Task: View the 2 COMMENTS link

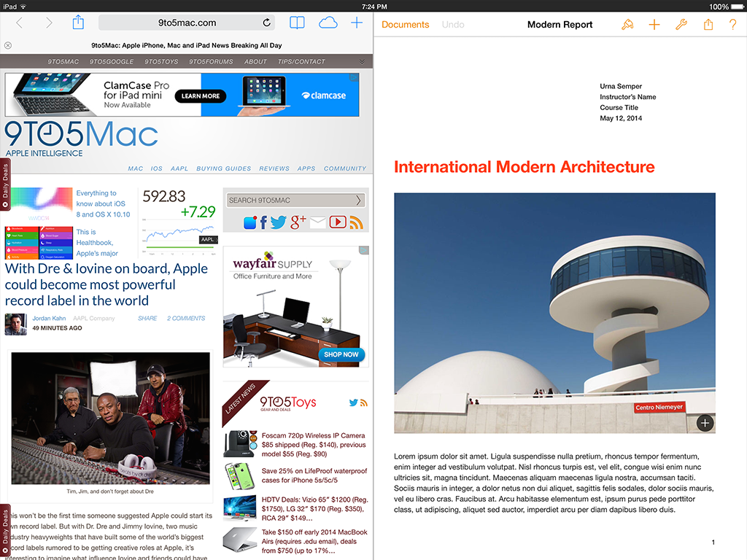Action: (x=186, y=318)
